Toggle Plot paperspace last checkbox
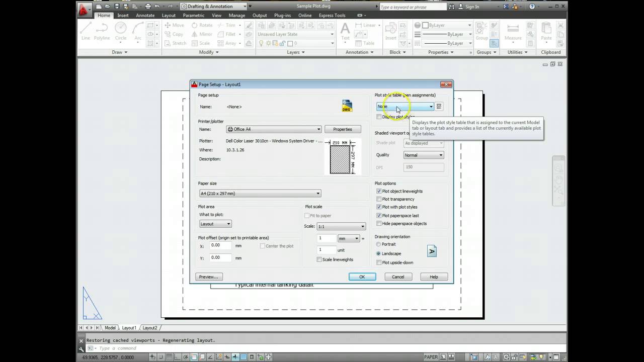The height and width of the screenshot is (362, 644). pos(379,216)
